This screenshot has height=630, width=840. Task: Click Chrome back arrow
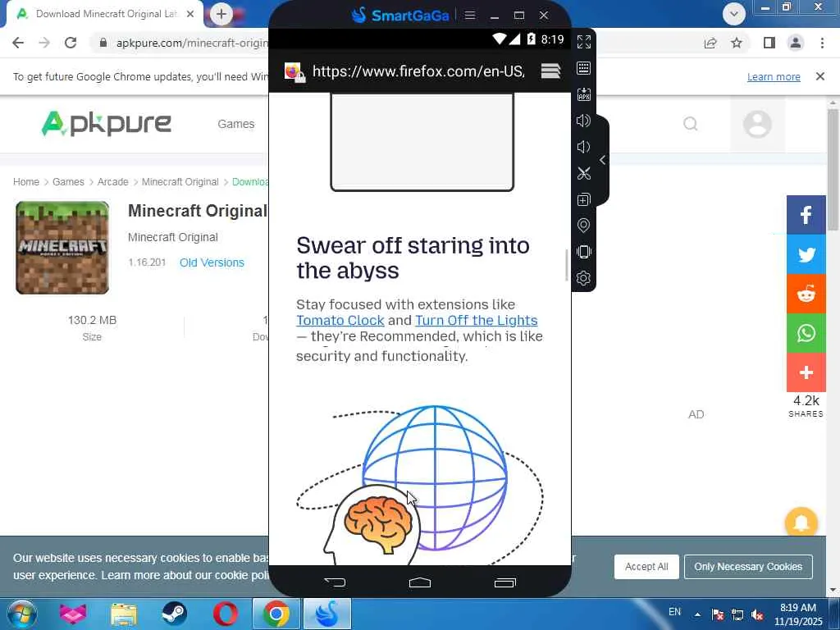[18, 43]
